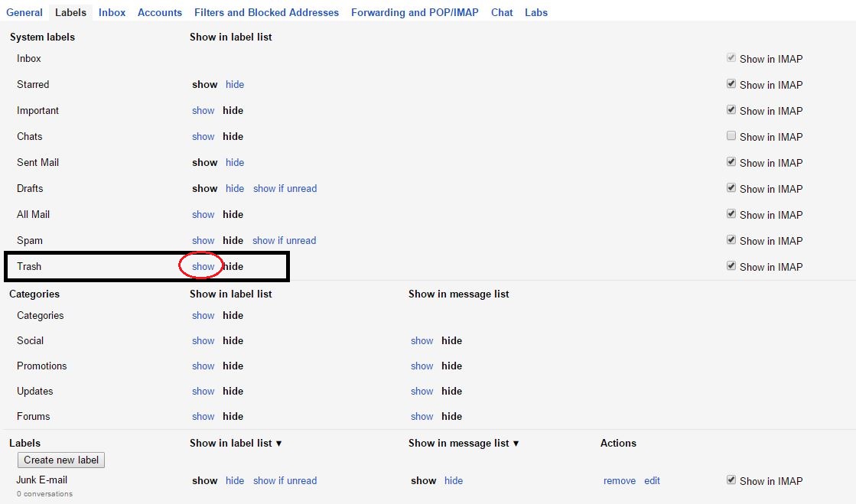Viewport: 856px width, 504px height.
Task: Uncheck Show in IMAP for Starred
Action: point(731,84)
